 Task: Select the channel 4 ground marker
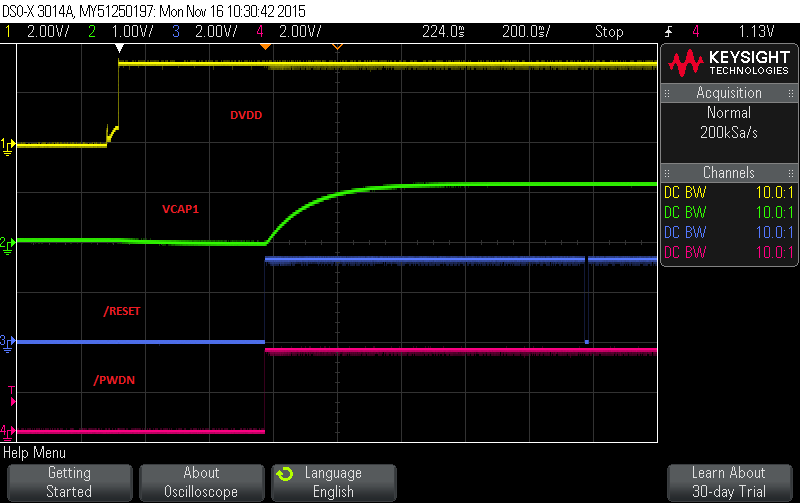pos(7,433)
